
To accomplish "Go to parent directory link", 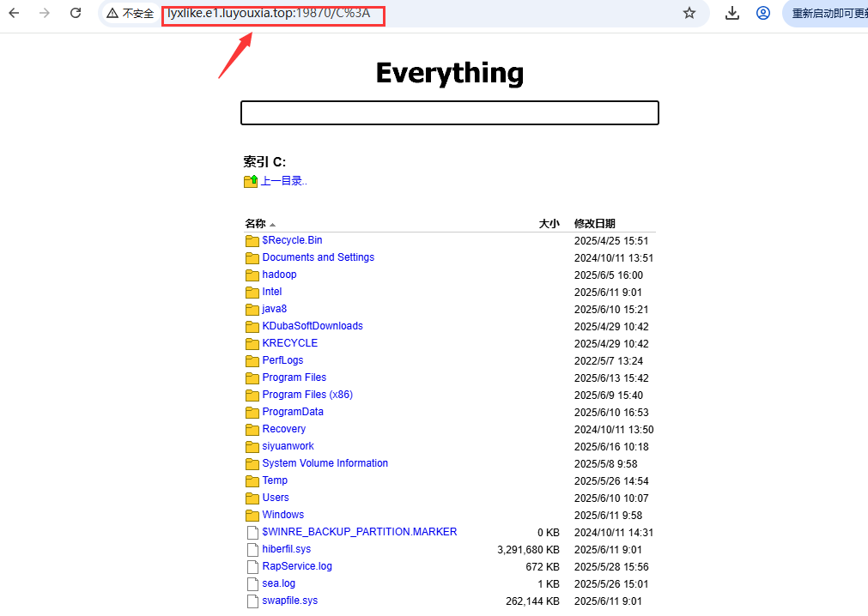I will (x=283, y=181).
